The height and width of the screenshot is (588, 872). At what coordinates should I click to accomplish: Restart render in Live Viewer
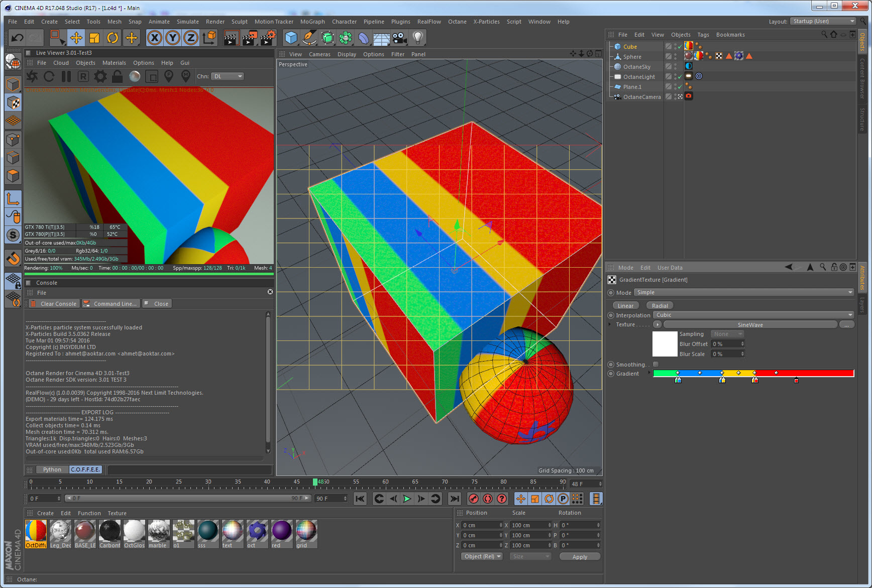point(49,76)
